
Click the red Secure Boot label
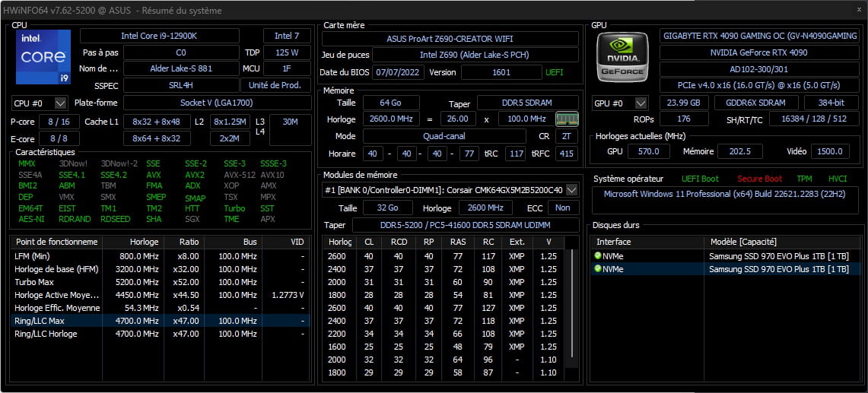pyautogui.click(x=759, y=179)
